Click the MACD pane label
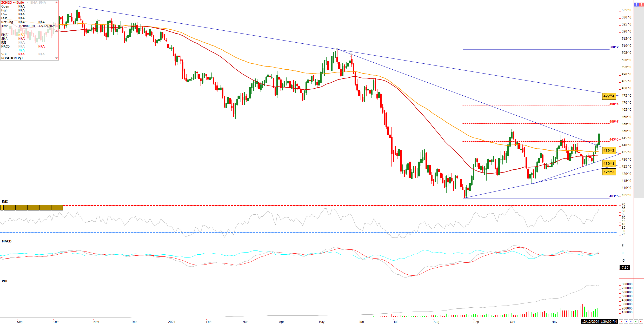Image resolution: width=644 pixels, height=324 pixels. pos(6,241)
